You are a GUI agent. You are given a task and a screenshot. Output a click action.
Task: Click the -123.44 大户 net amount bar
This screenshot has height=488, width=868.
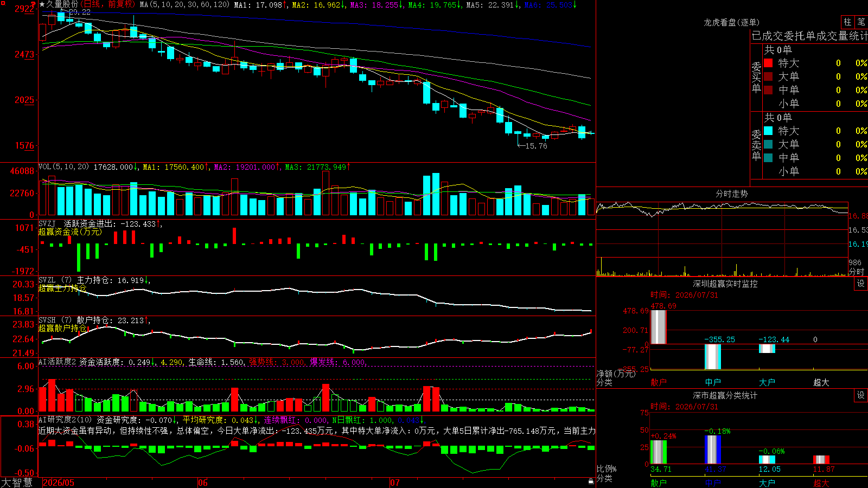(767, 349)
